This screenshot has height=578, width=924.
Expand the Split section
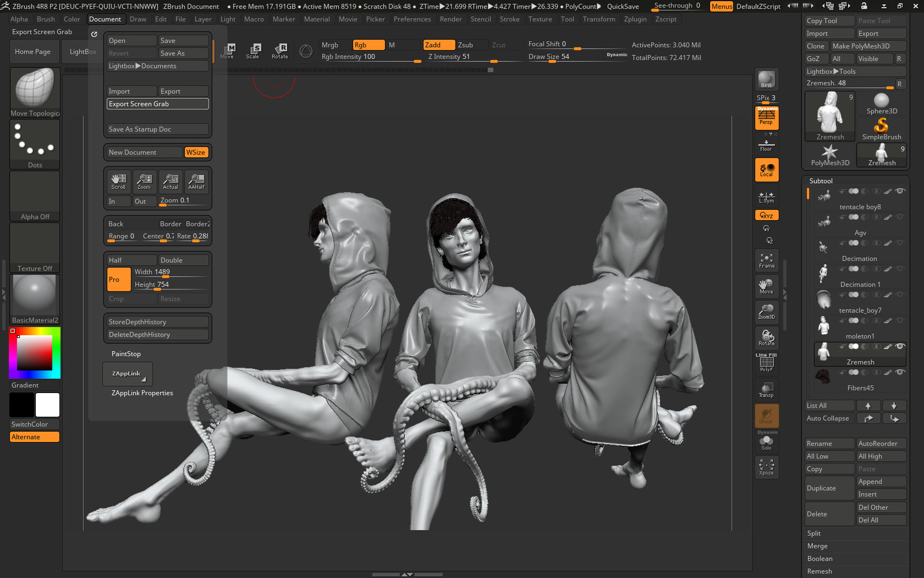(x=814, y=533)
